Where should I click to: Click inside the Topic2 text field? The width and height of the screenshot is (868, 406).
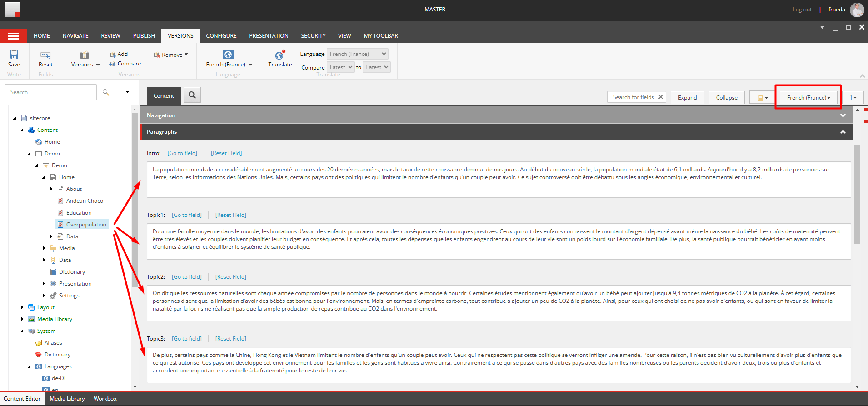tap(499, 303)
